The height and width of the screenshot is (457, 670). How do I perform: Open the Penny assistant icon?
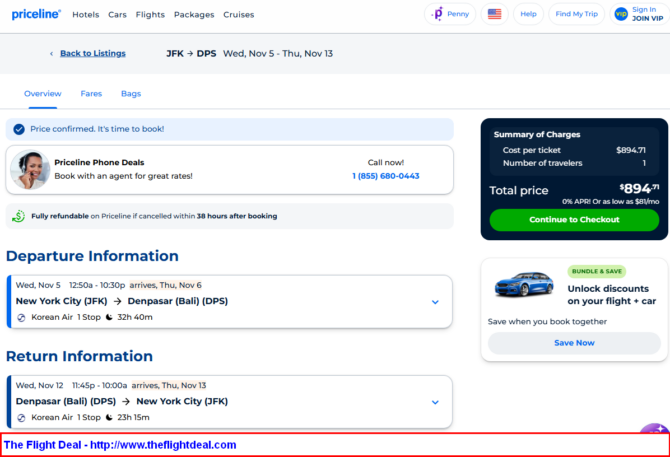click(x=438, y=14)
